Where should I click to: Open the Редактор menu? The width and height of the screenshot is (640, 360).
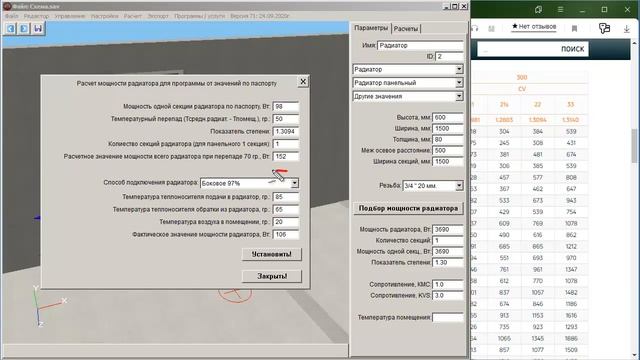coord(36,16)
